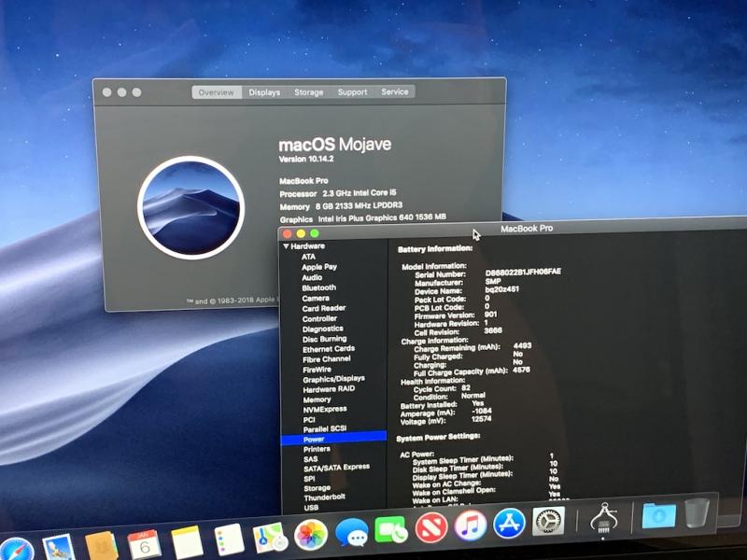
Task: Open the Contacts app in the Dock
Action: [101, 546]
